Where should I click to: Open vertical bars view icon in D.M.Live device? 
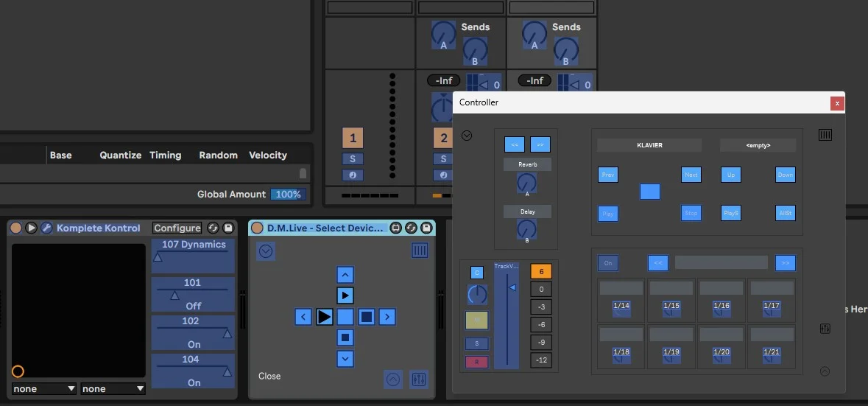[x=420, y=251]
